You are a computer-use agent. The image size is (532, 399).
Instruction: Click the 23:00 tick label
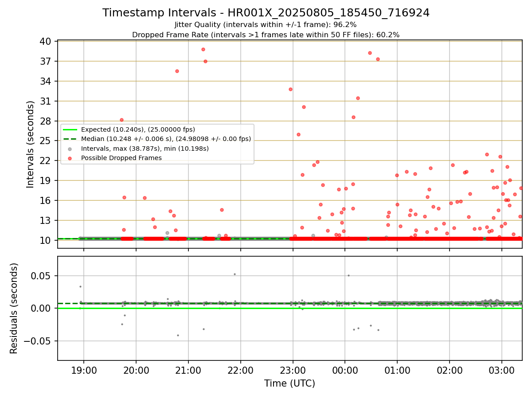pyautogui.click(x=293, y=370)
